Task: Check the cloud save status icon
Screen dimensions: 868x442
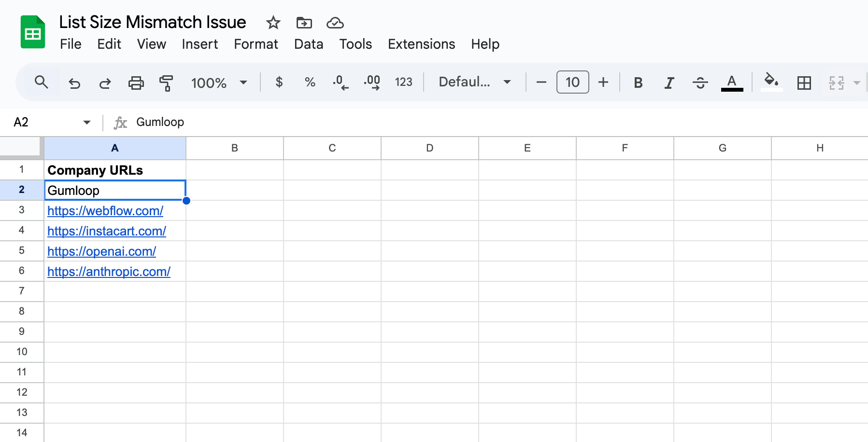Action: (x=335, y=23)
